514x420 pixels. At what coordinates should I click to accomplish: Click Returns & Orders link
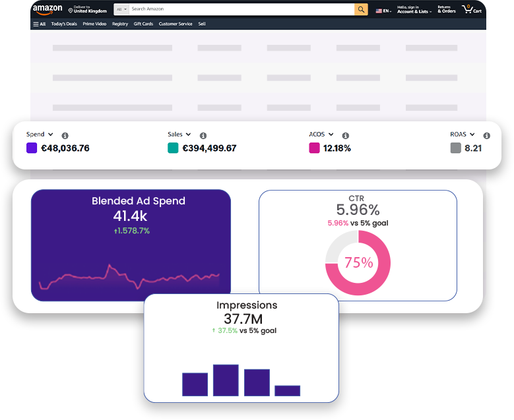click(x=447, y=9)
